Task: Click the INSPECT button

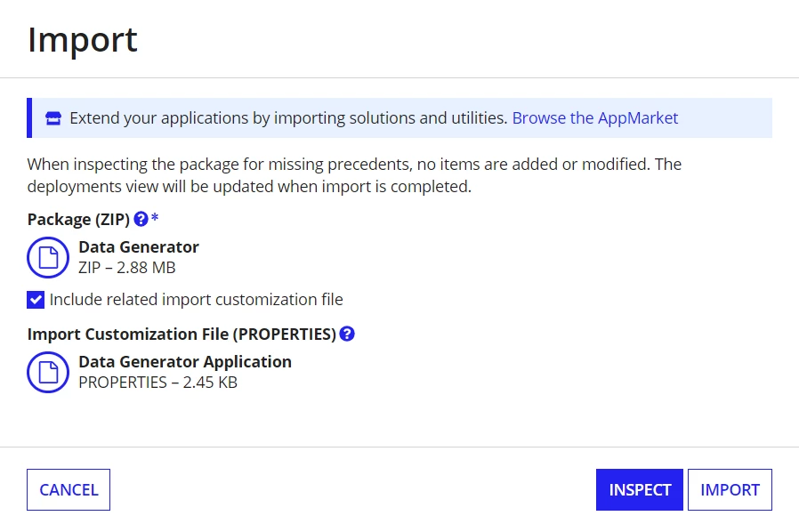Action: (x=640, y=489)
